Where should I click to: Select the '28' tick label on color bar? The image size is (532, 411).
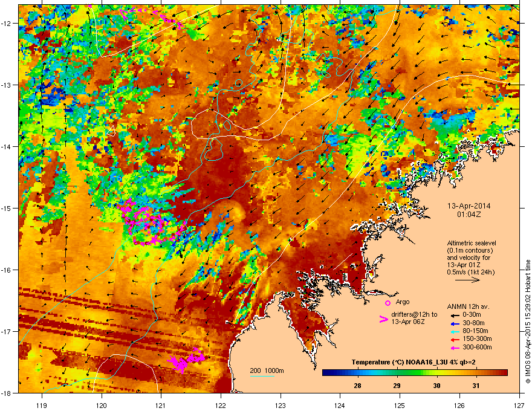click(x=357, y=386)
